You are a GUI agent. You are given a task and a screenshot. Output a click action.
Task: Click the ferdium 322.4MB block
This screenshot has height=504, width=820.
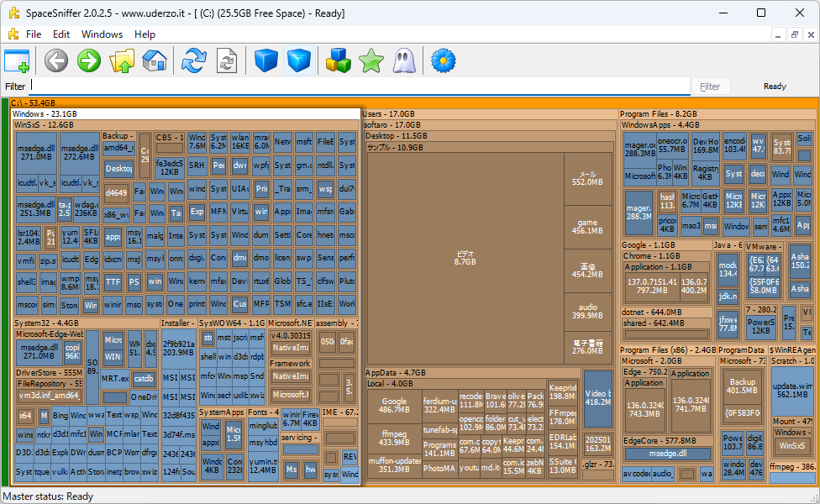(x=439, y=405)
